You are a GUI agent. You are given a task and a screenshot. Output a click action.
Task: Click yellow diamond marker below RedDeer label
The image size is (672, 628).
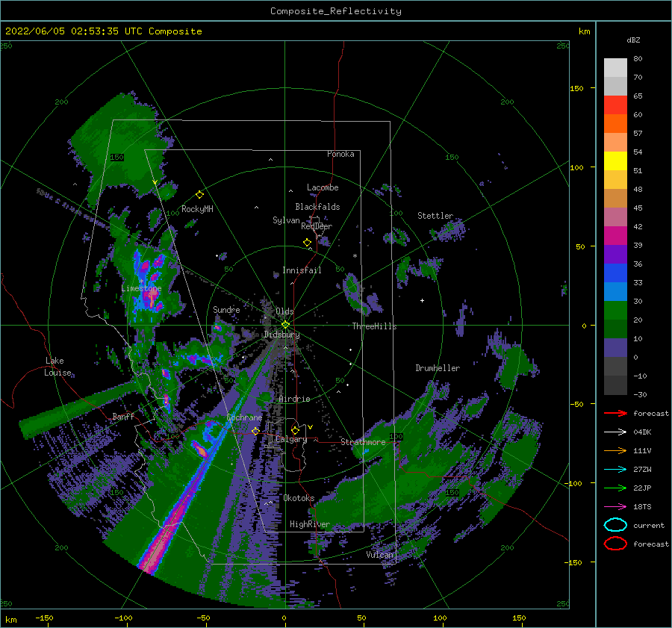click(x=308, y=243)
